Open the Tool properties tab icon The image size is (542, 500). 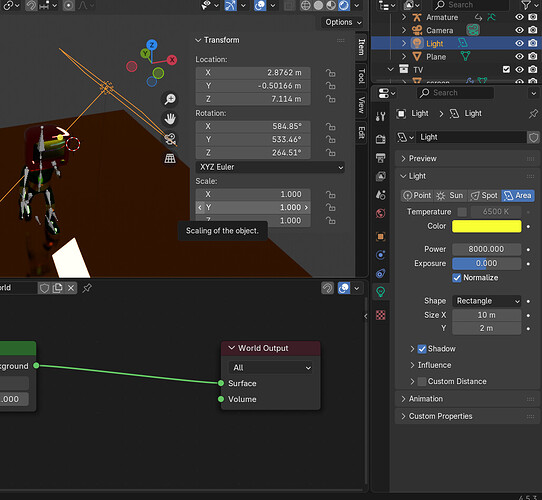pyautogui.click(x=380, y=117)
